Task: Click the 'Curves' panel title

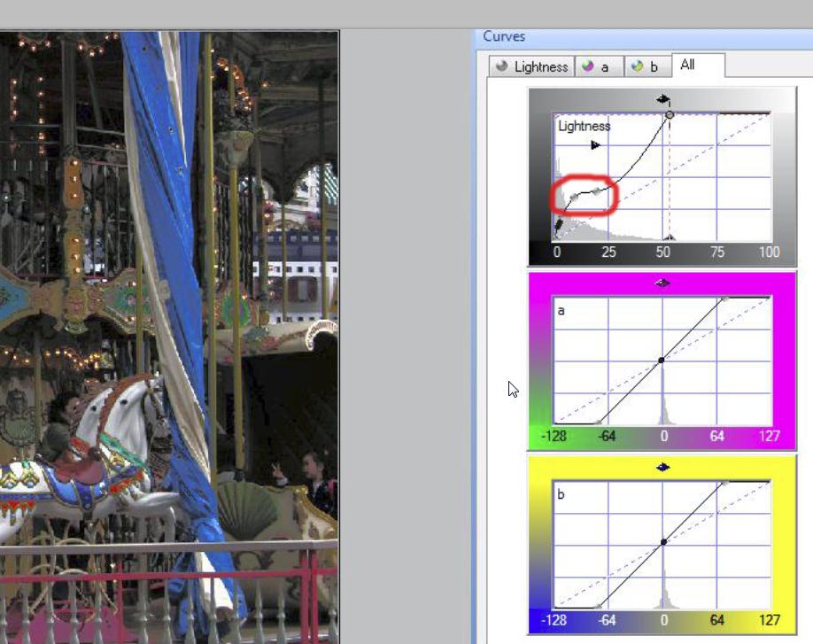Action: coord(504,36)
